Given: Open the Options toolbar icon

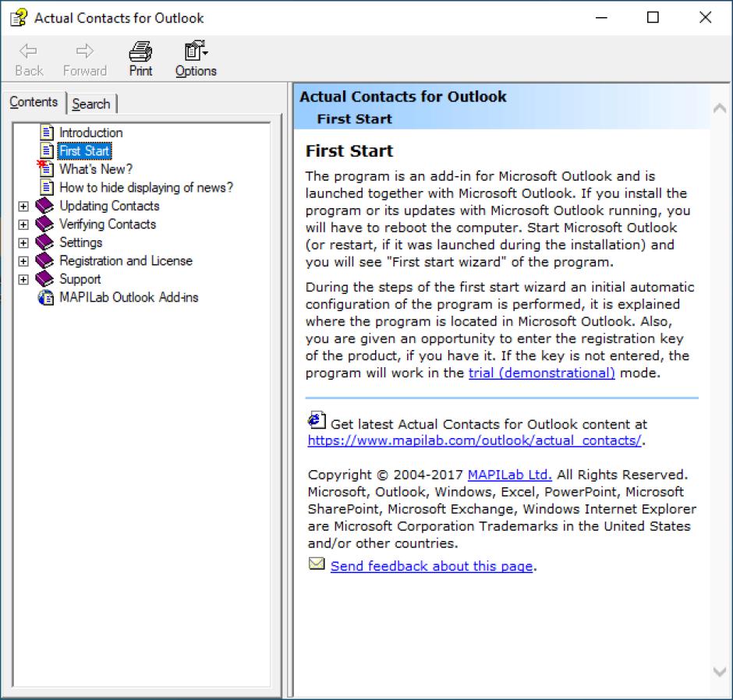Looking at the screenshot, I should (x=196, y=51).
